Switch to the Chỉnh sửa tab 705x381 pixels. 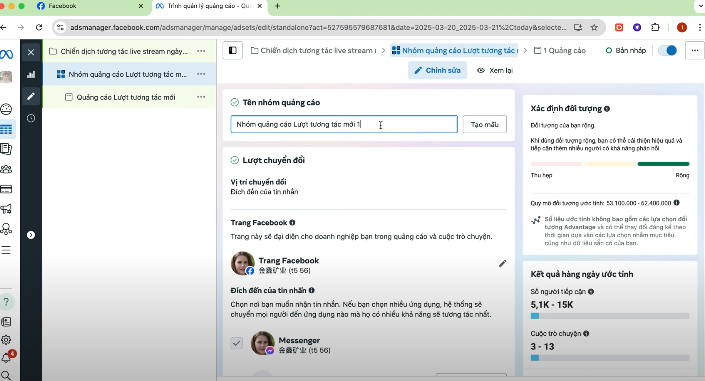click(x=437, y=70)
